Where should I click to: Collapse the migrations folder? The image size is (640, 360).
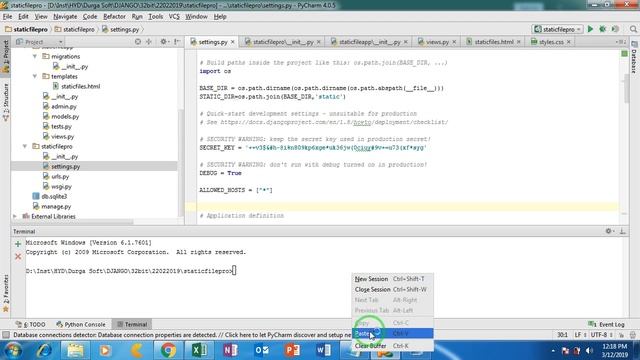click(35, 56)
